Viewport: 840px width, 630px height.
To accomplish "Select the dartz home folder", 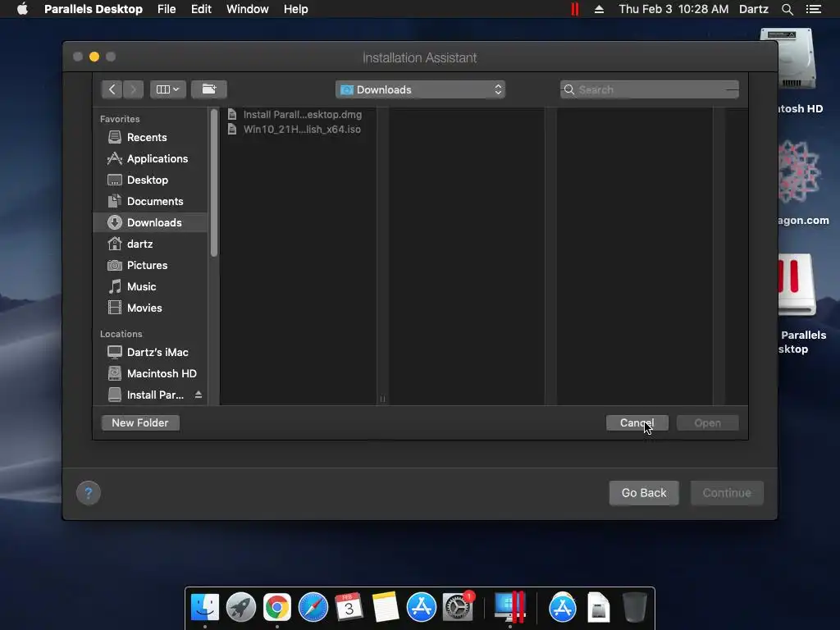I will (150, 244).
